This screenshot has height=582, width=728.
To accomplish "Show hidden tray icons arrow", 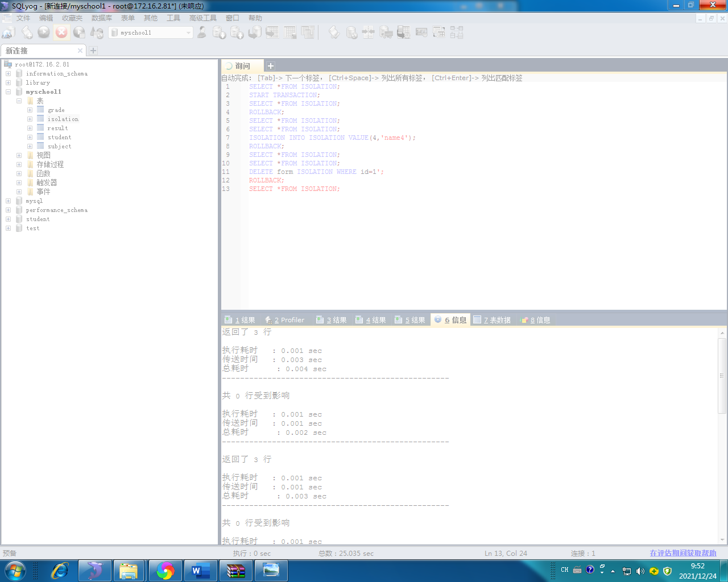I will 613,571.
